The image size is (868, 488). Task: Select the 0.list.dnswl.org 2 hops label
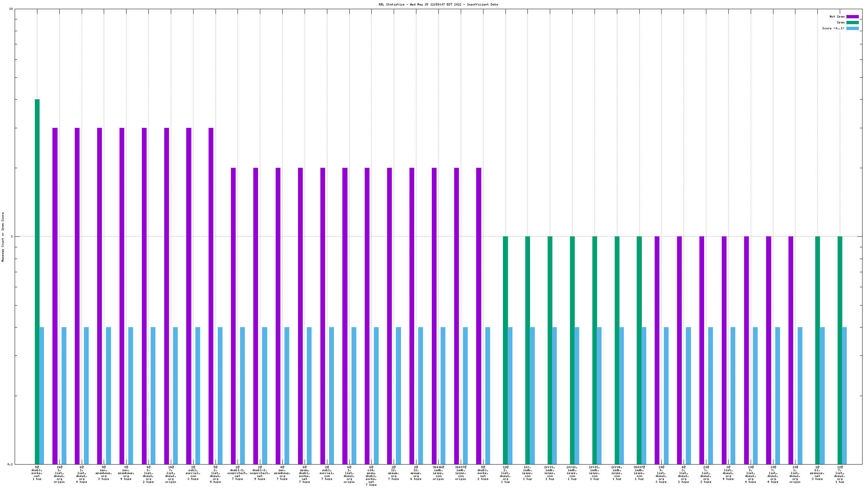coord(148,474)
